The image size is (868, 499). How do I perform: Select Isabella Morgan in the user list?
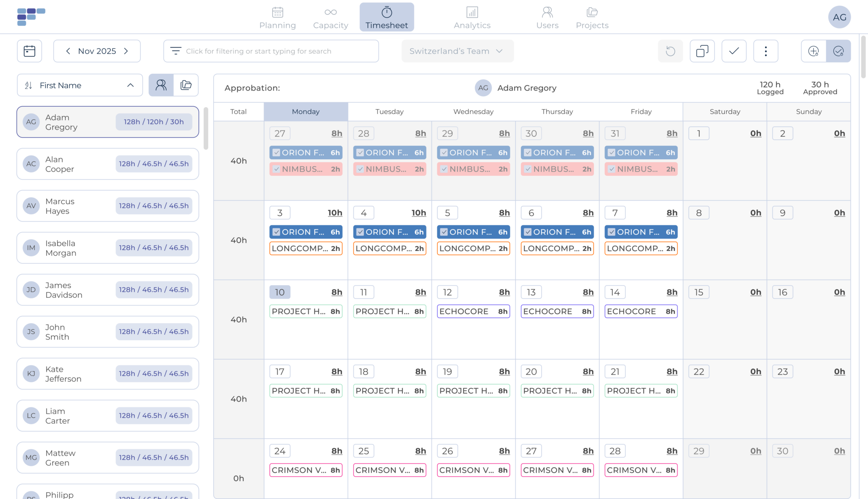(x=108, y=248)
